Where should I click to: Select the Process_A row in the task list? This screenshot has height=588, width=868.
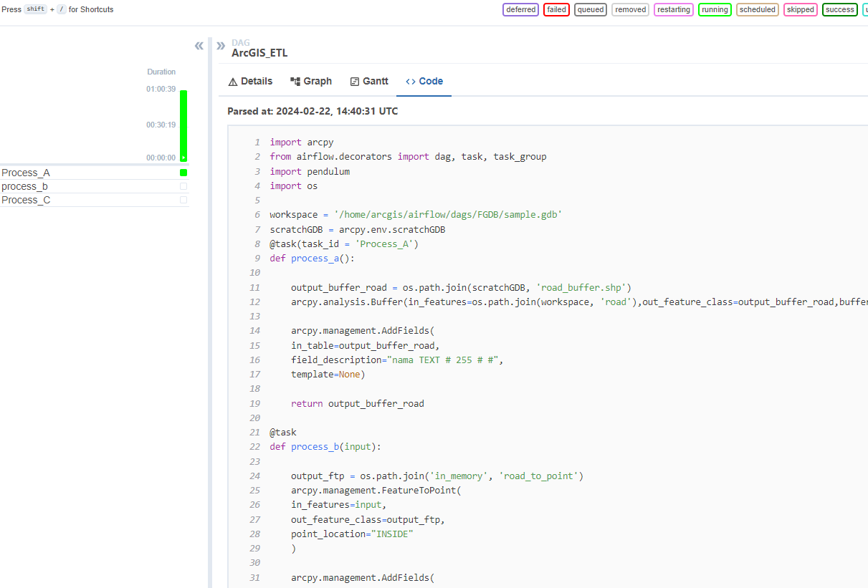[26, 172]
